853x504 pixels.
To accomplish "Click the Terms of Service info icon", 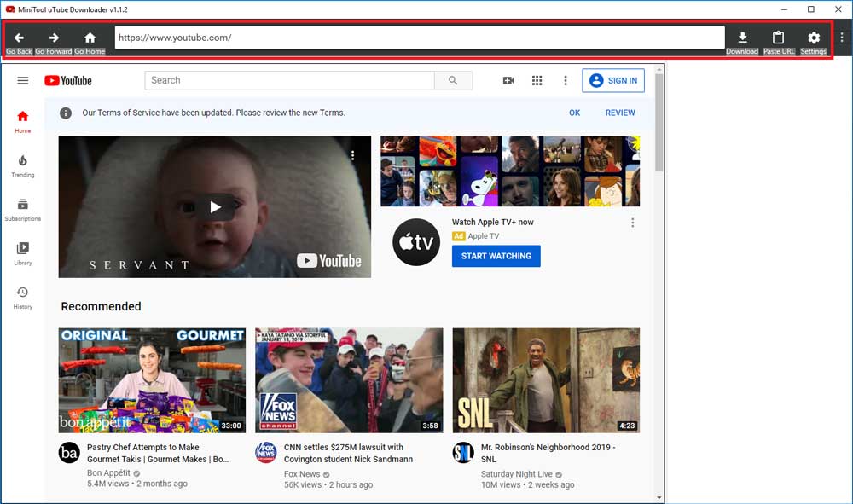I will pyautogui.click(x=66, y=113).
